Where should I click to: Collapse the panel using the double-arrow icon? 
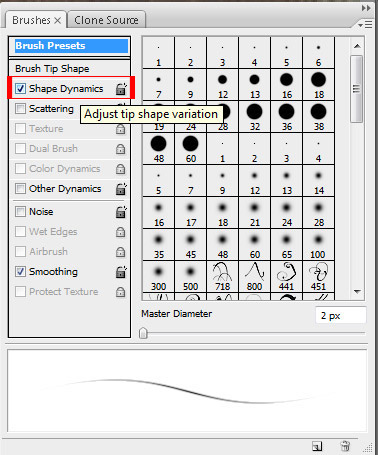coord(366,8)
